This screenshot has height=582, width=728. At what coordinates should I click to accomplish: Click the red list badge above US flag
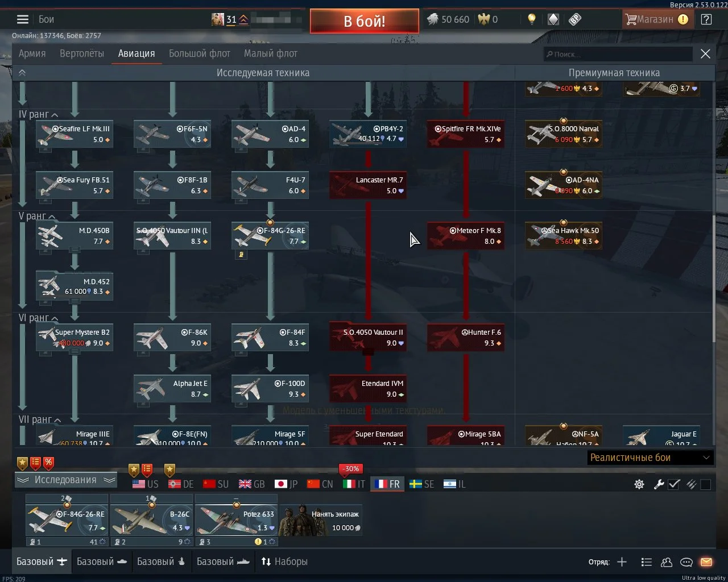click(x=147, y=470)
